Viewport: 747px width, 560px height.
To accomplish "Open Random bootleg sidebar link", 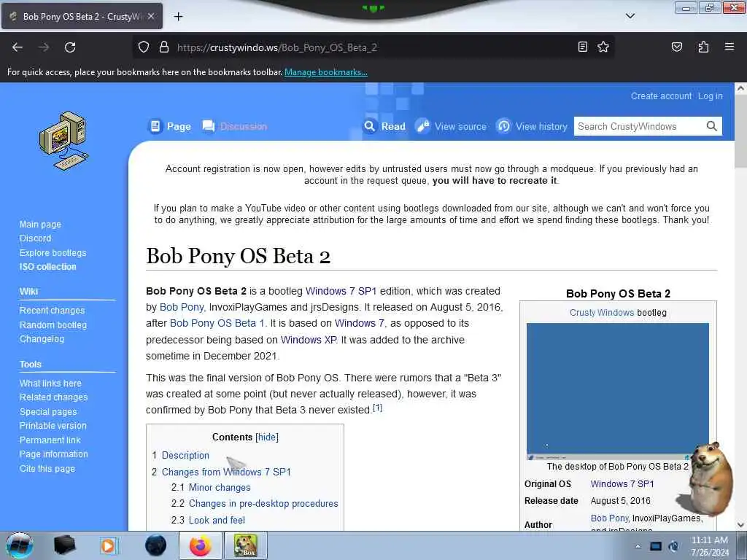I will pyautogui.click(x=53, y=325).
